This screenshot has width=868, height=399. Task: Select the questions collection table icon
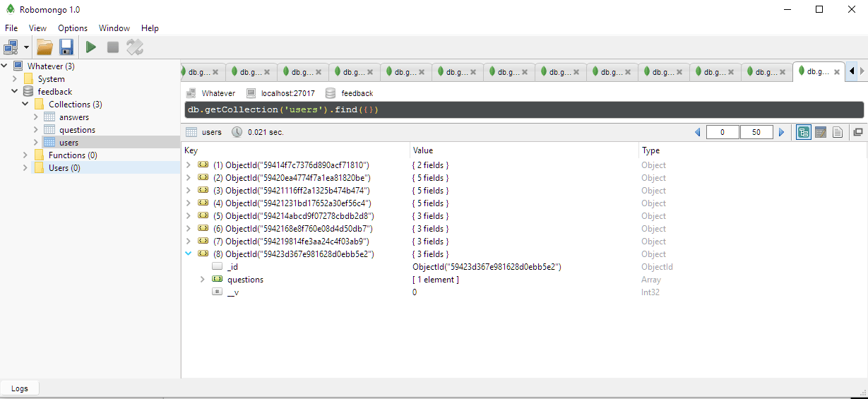pyautogui.click(x=49, y=130)
